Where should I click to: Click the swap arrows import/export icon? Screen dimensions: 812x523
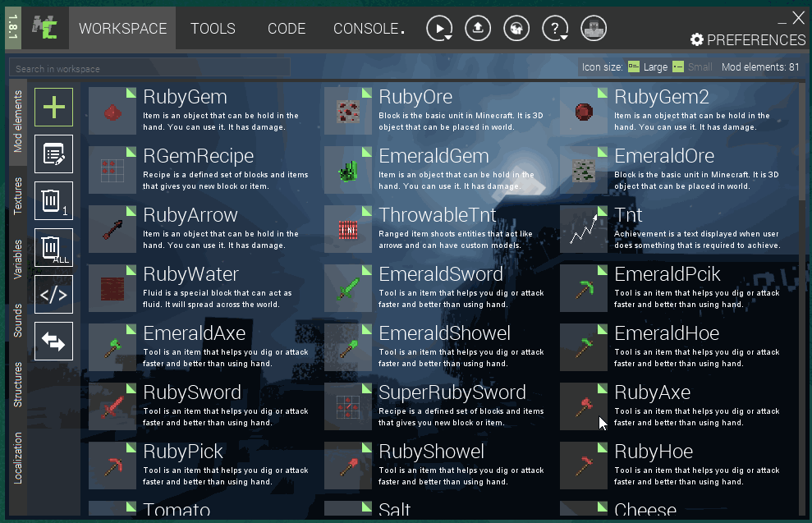coord(54,342)
